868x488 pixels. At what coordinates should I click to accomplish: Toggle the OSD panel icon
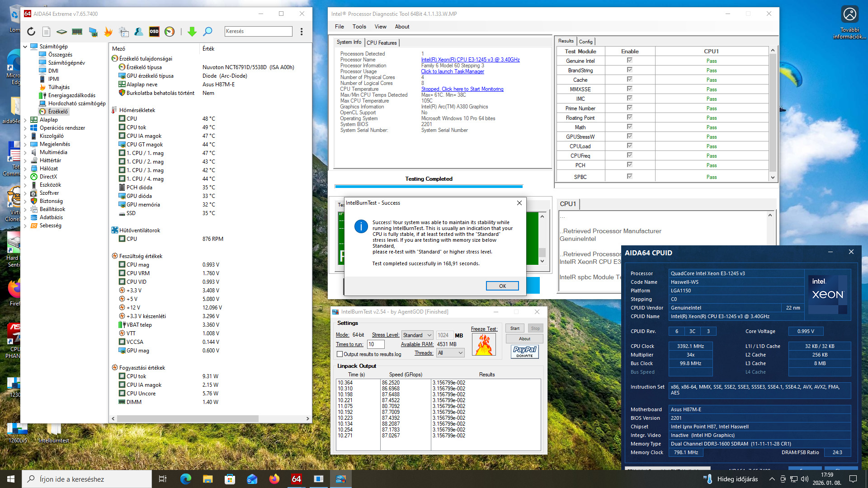154,31
